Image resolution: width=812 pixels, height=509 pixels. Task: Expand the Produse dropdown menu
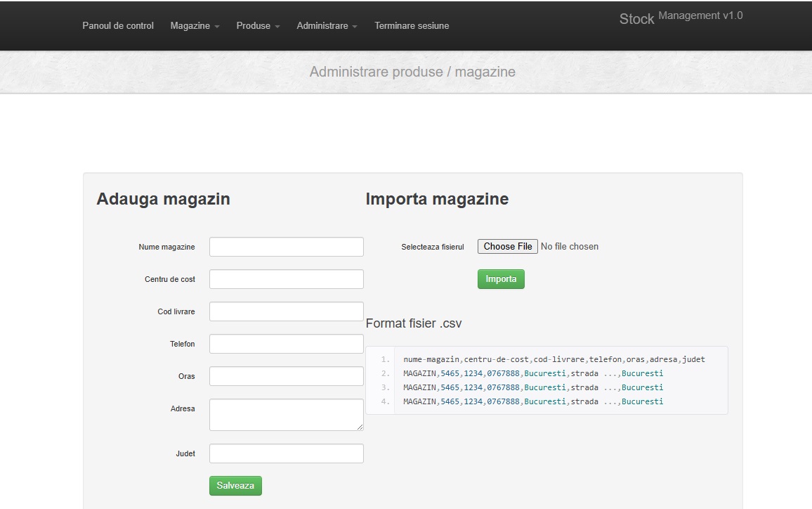(258, 26)
